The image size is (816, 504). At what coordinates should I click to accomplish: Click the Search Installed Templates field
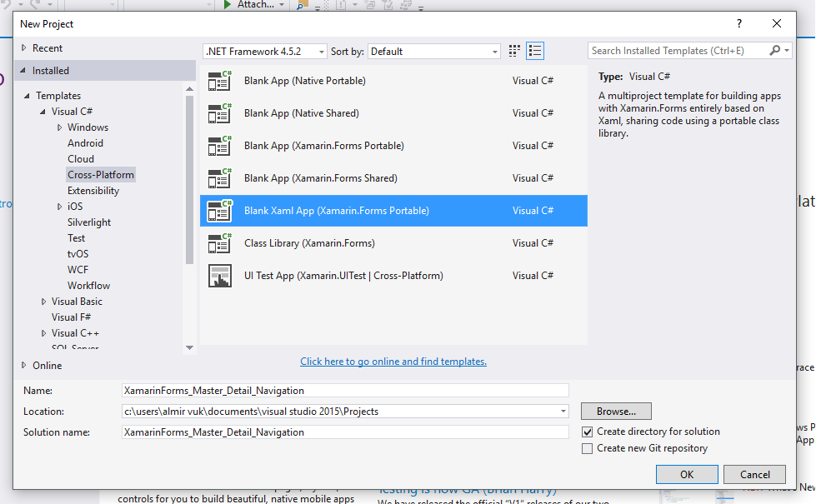coord(678,51)
